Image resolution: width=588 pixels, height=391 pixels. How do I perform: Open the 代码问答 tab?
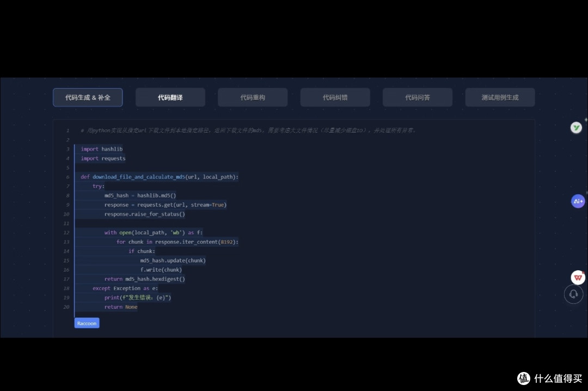[x=418, y=97]
